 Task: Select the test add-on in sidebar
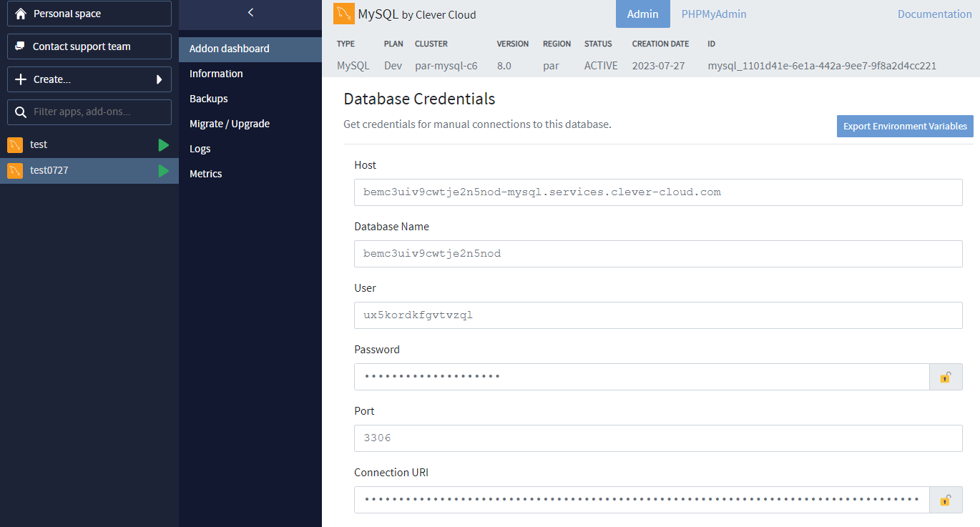89,145
